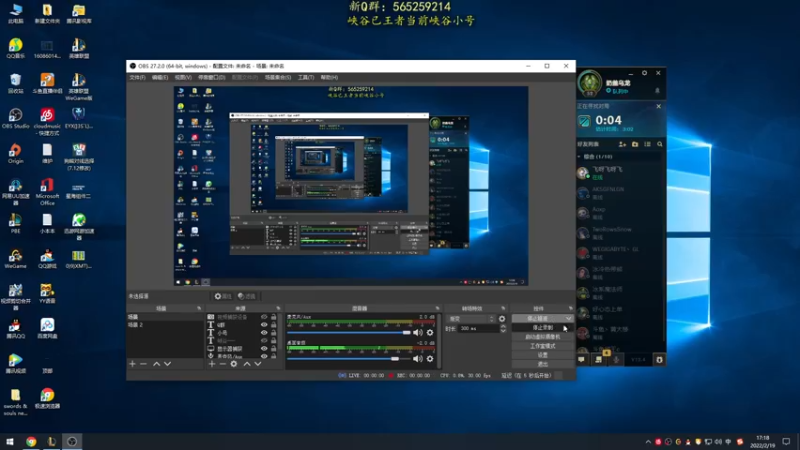Open source properties via the sources gear icon
The image size is (800, 450).
point(234,364)
